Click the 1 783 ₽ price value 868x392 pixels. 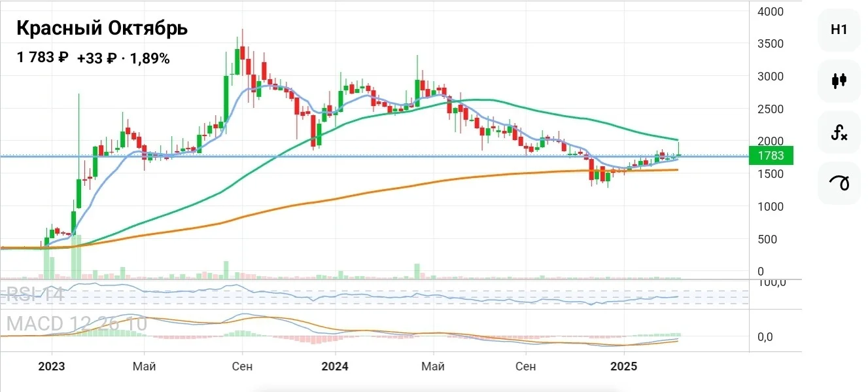[x=43, y=58]
